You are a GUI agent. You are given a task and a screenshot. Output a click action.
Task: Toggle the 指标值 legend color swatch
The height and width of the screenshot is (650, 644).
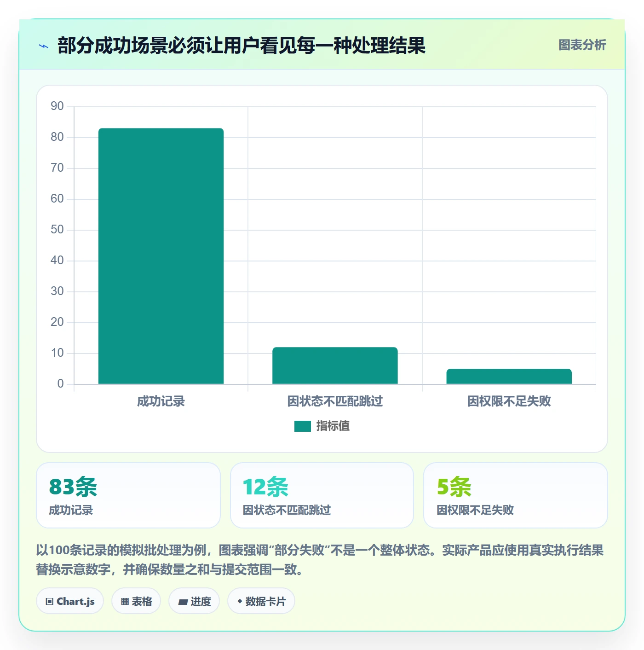pyautogui.click(x=303, y=426)
